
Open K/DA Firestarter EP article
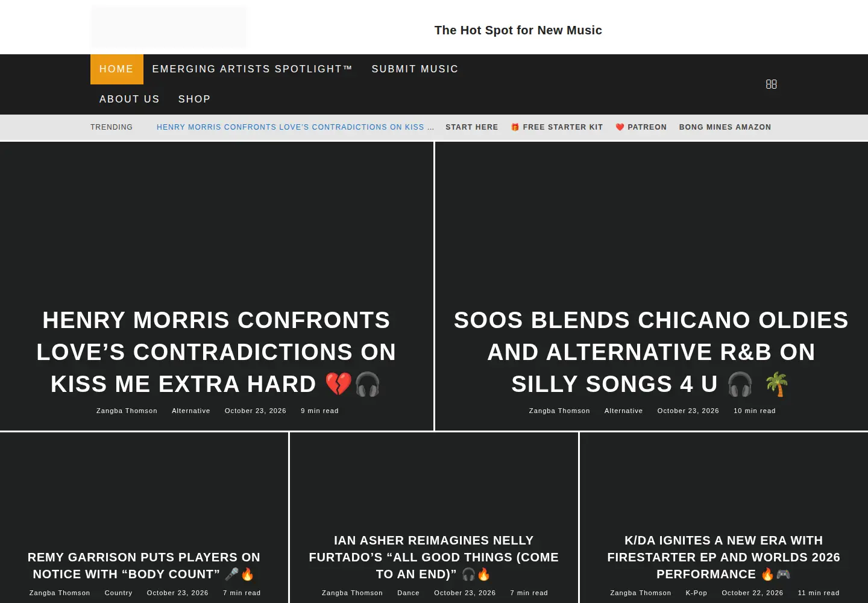click(723, 557)
